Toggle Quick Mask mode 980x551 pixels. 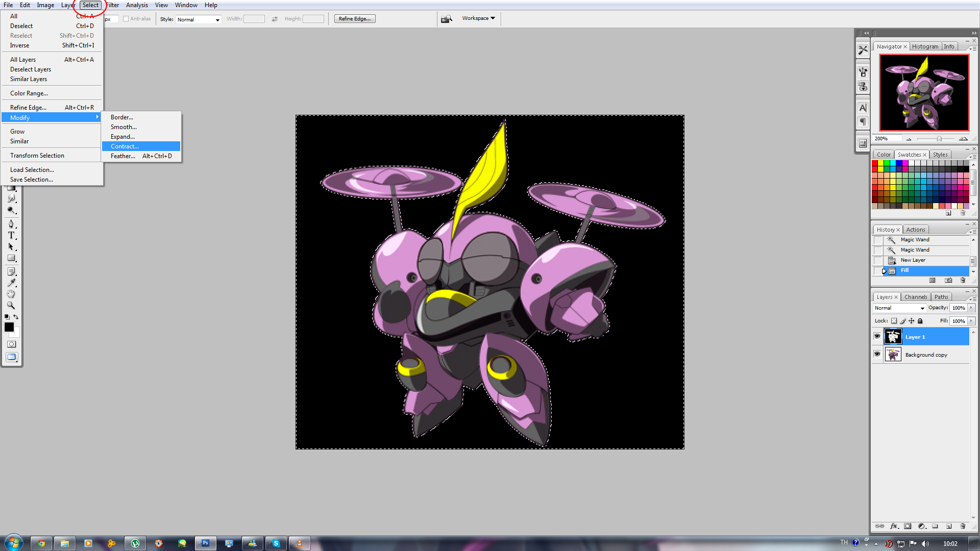[11, 344]
